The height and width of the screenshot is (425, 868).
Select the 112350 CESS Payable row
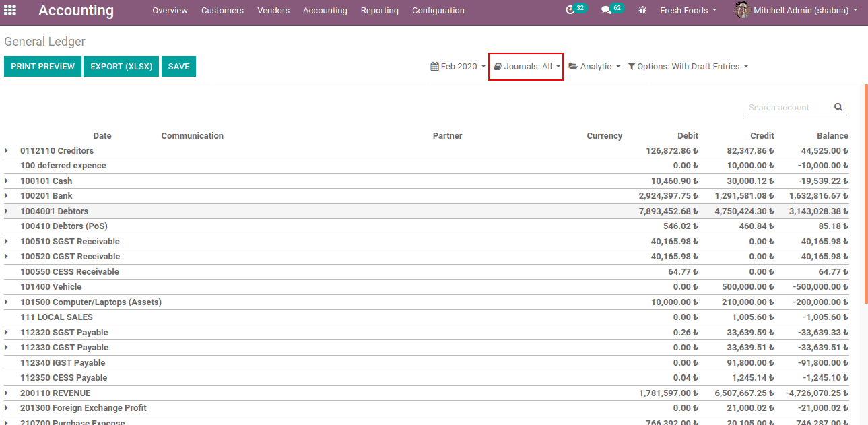click(426, 377)
